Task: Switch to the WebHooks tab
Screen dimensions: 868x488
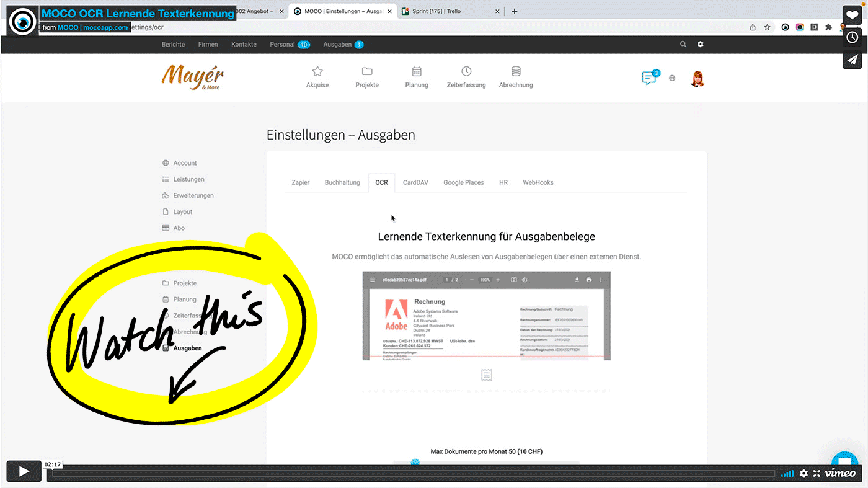Action: (538, 182)
